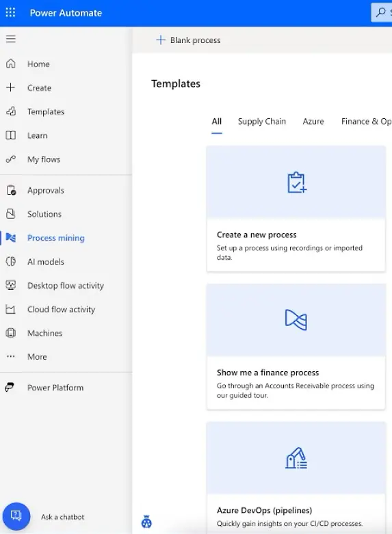The width and height of the screenshot is (392, 534).
Task: Open AI models in the sidebar
Action: 46,262
